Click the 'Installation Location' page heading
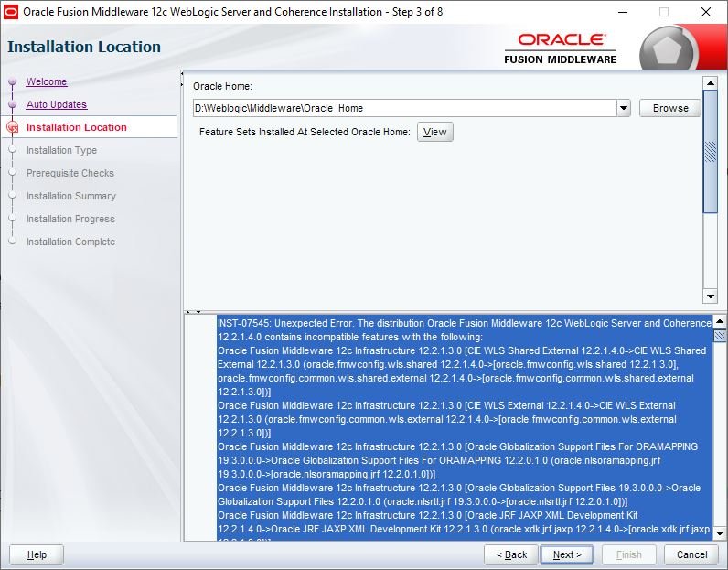This screenshot has height=570, width=728. click(84, 47)
